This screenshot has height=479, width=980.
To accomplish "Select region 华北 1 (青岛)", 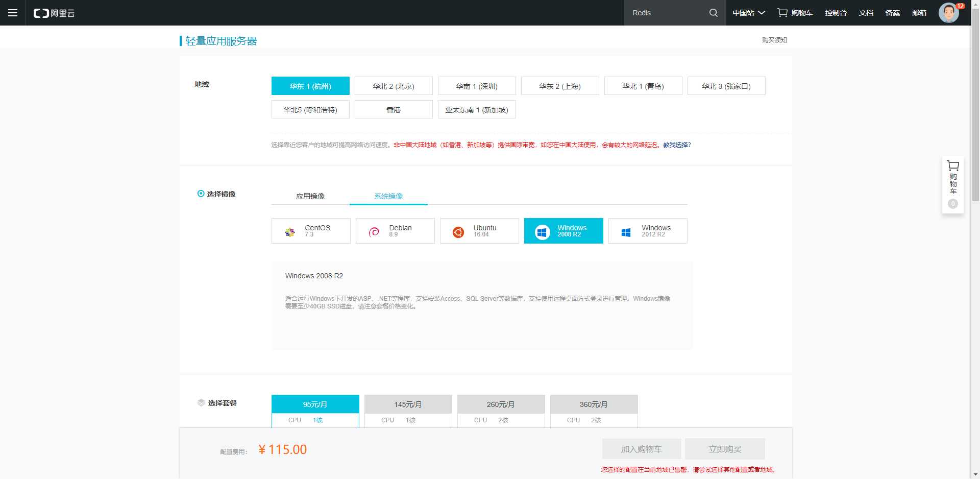I will click(x=643, y=86).
